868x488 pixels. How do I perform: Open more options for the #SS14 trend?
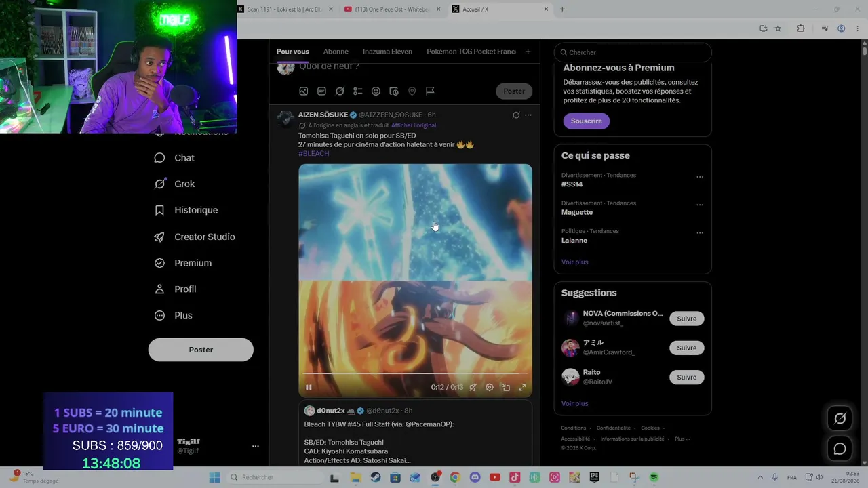[x=700, y=177]
